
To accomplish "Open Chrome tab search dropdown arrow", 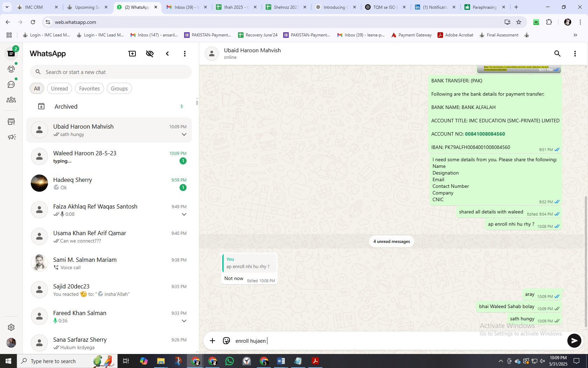I will click(7, 7).
